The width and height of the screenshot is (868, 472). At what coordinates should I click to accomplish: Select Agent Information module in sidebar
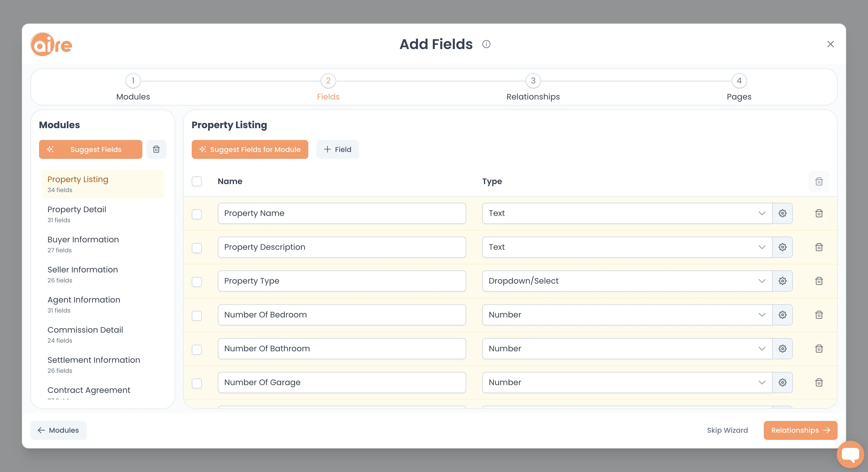tap(102, 304)
